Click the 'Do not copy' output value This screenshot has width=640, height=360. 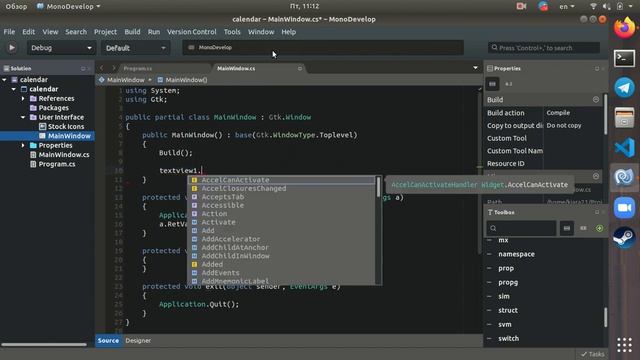(x=564, y=126)
